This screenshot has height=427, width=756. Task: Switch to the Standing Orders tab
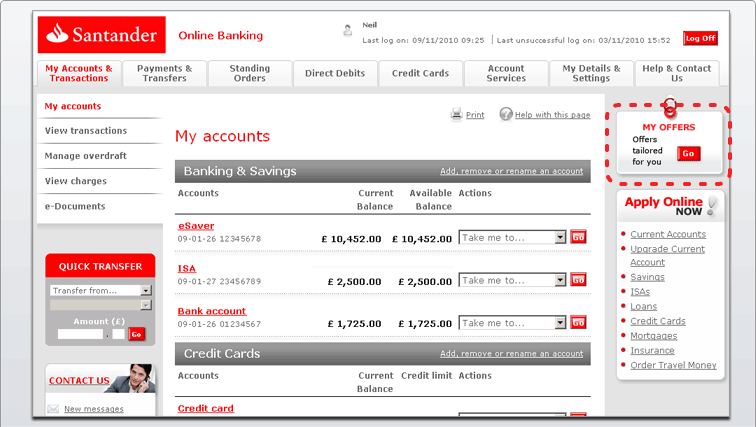click(x=250, y=73)
